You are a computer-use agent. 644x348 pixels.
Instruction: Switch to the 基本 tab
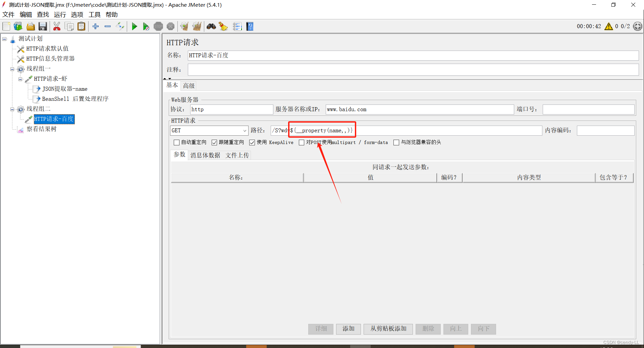click(x=172, y=85)
